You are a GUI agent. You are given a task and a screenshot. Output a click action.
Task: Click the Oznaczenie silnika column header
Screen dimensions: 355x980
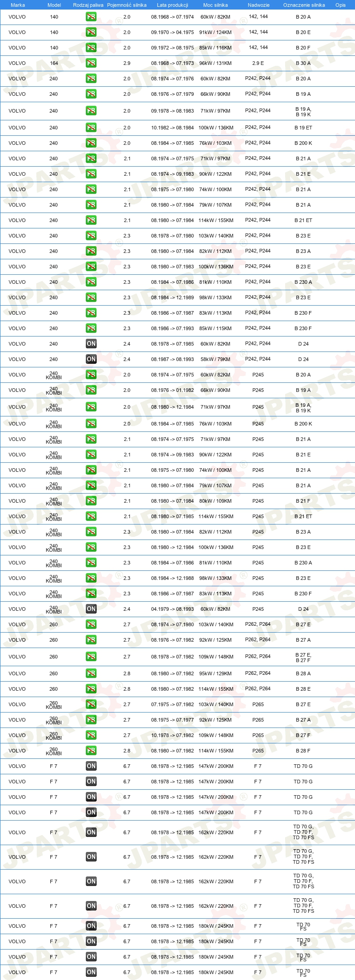(x=304, y=5)
